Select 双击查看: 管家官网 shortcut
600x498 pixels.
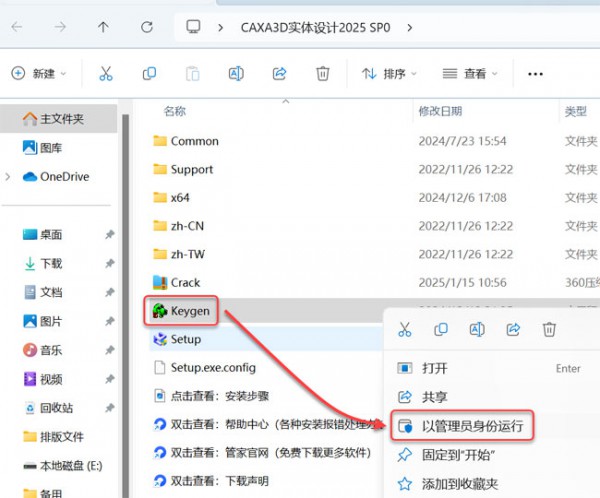point(262,452)
